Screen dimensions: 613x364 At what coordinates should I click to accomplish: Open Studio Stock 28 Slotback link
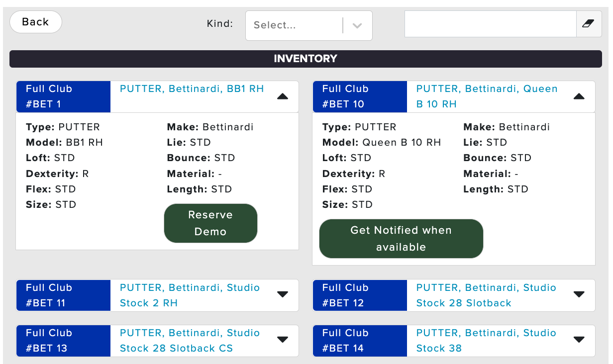[x=486, y=295]
